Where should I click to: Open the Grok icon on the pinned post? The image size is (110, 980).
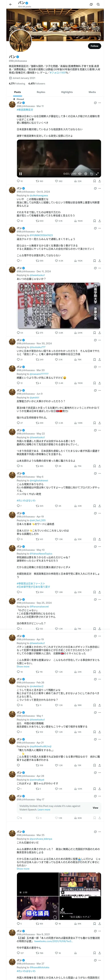point(95,103)
